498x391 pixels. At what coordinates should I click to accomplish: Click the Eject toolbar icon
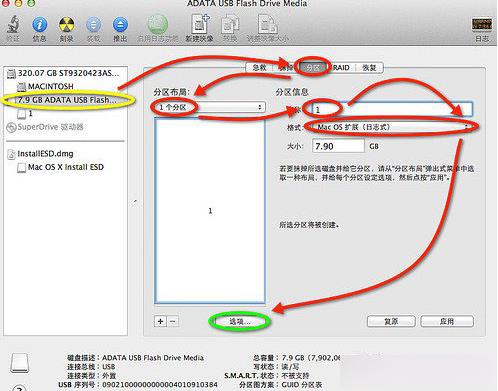point(120,25)
